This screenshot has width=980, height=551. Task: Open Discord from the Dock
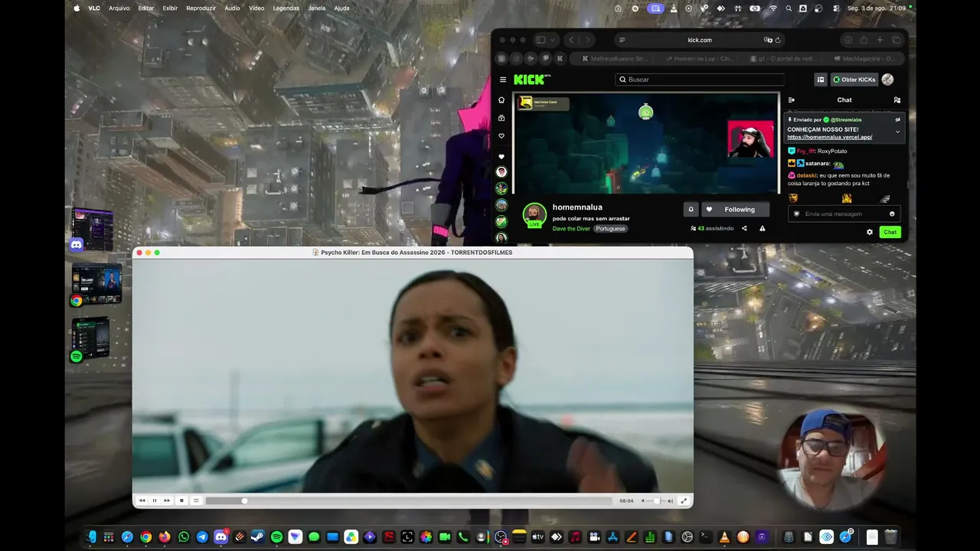point(220,537)
